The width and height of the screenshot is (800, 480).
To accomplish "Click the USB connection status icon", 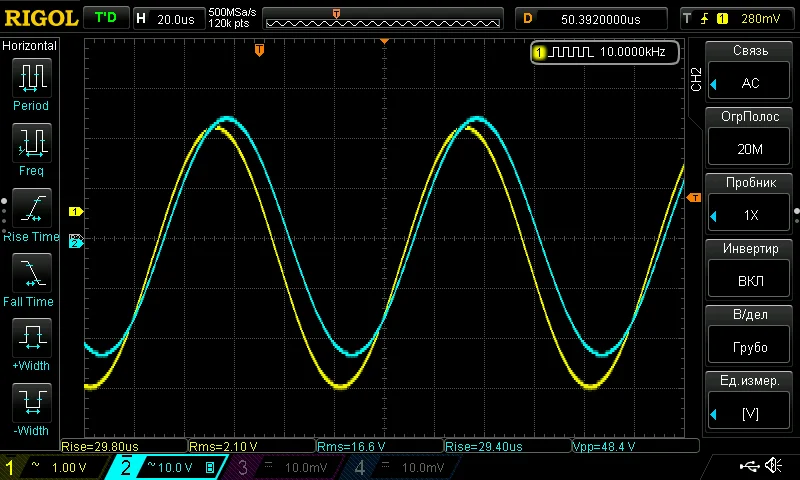I will [749, 465].
